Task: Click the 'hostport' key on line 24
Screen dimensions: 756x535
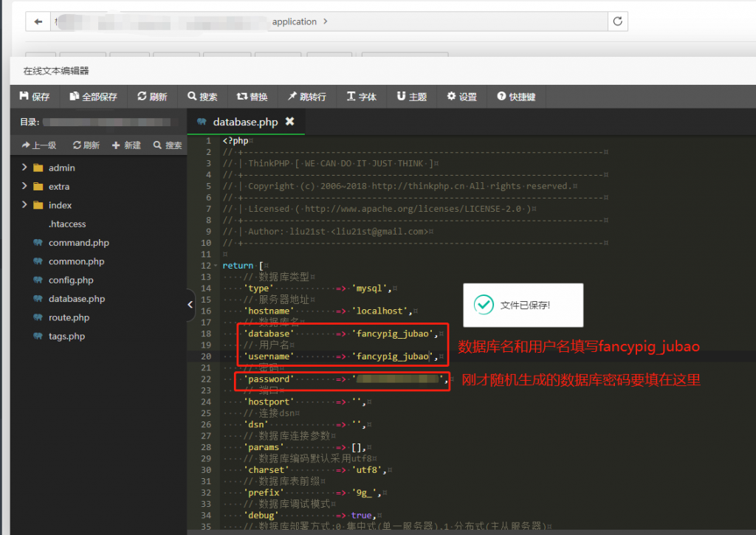Action: coord(269,401)
